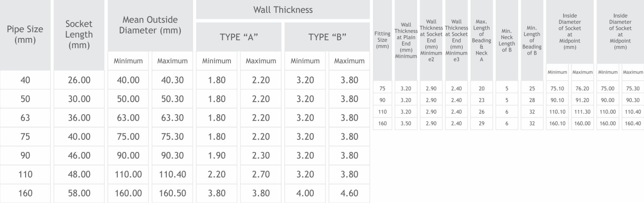This screenshot has height=203, width=644.
Task: Click Type A minimum value 1.90
Action: (x=217, y=155)
